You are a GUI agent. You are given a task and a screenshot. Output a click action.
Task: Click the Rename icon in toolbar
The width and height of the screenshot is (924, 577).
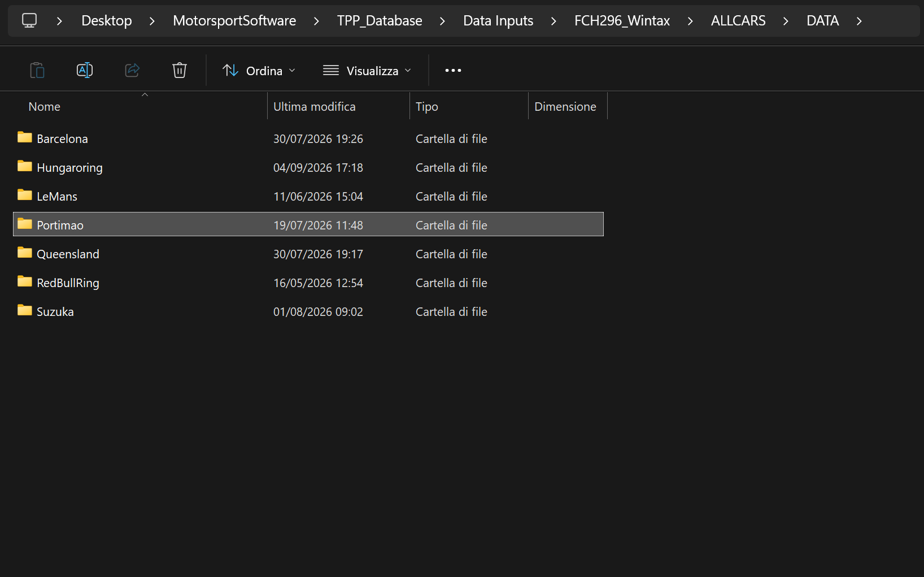(85, 70)
